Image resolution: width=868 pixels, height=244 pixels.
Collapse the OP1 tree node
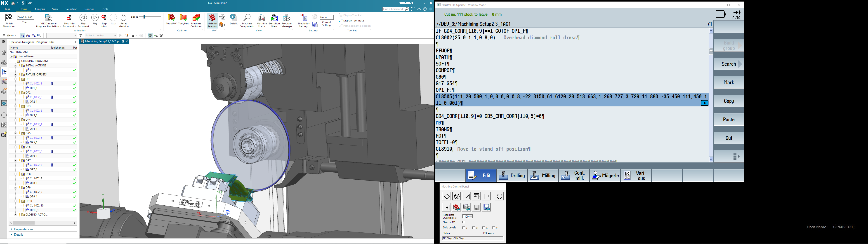point(16,79)
